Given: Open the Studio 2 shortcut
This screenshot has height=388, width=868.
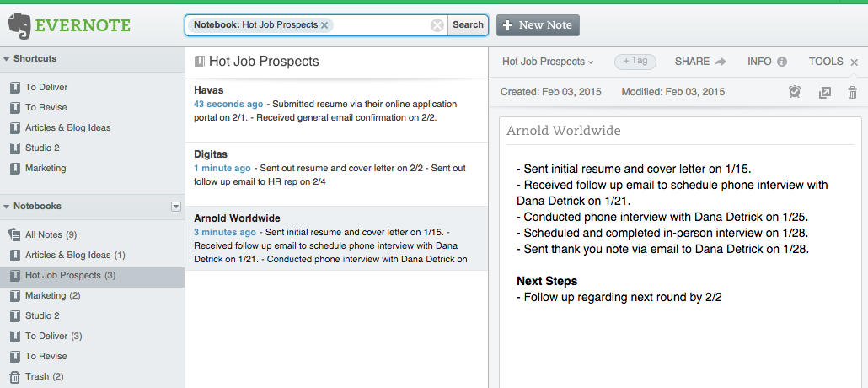Looking at the screenshot, I should click(x=42, y=148).
